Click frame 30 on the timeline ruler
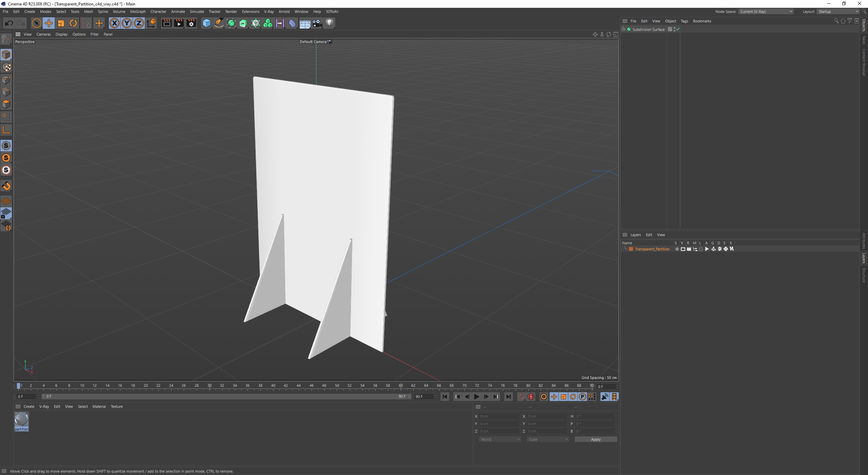This screenshot has height=475, width=868. click(210, 386)
